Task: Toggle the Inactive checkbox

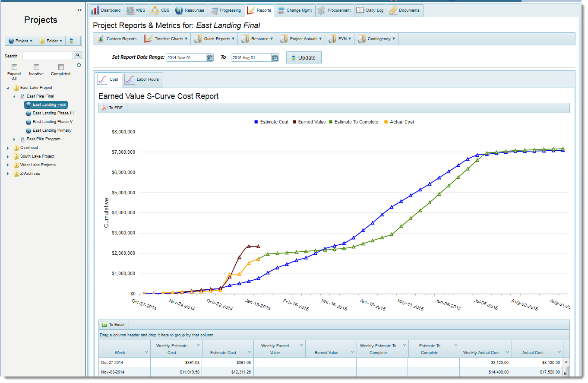Action: (36, 67)
